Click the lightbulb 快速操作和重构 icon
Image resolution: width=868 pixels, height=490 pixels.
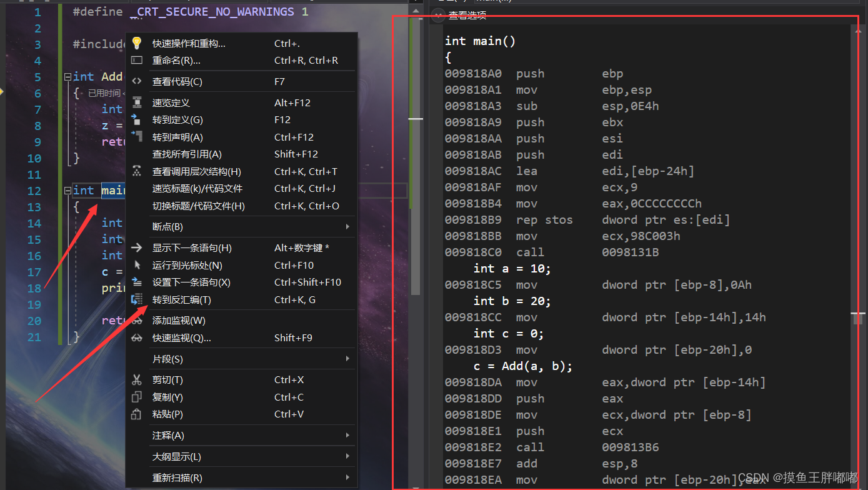click(137, 43)
